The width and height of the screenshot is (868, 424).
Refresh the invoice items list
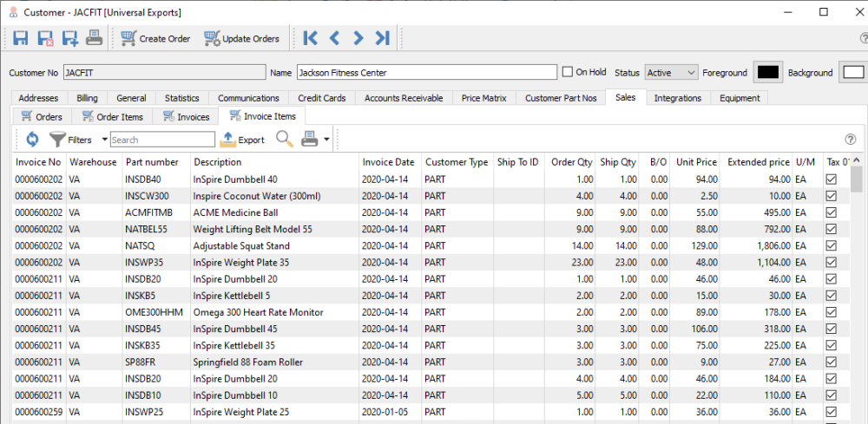click(x=32, y=139)
